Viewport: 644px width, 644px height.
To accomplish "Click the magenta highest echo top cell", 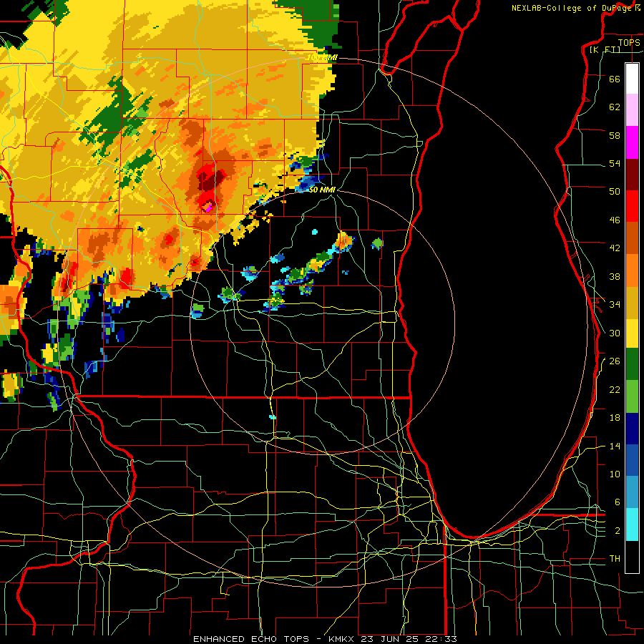I will pos(209,208).
